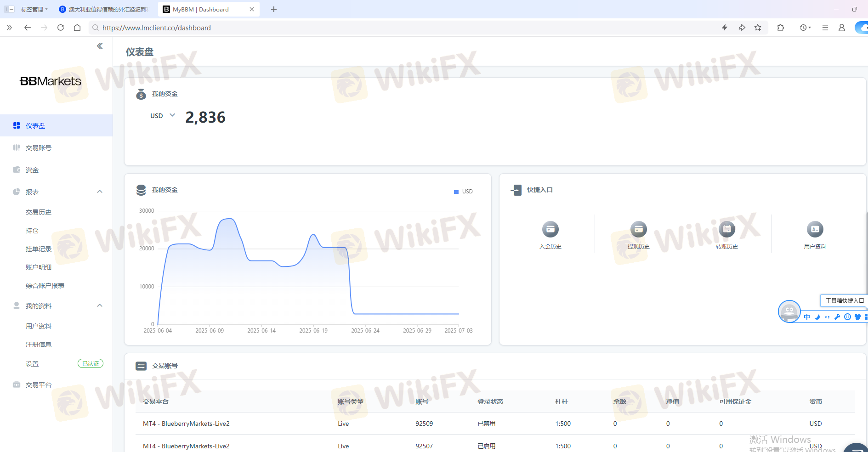Open the user profile quick link icon
The height and width of the screenshot is (452, 868).
(815, 229)
